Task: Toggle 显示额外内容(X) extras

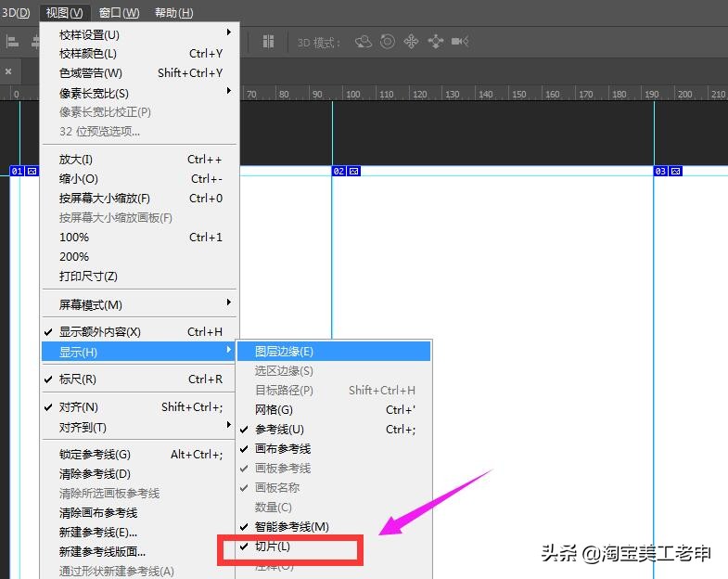Action: pyautogui.click(x=140, y=332)
